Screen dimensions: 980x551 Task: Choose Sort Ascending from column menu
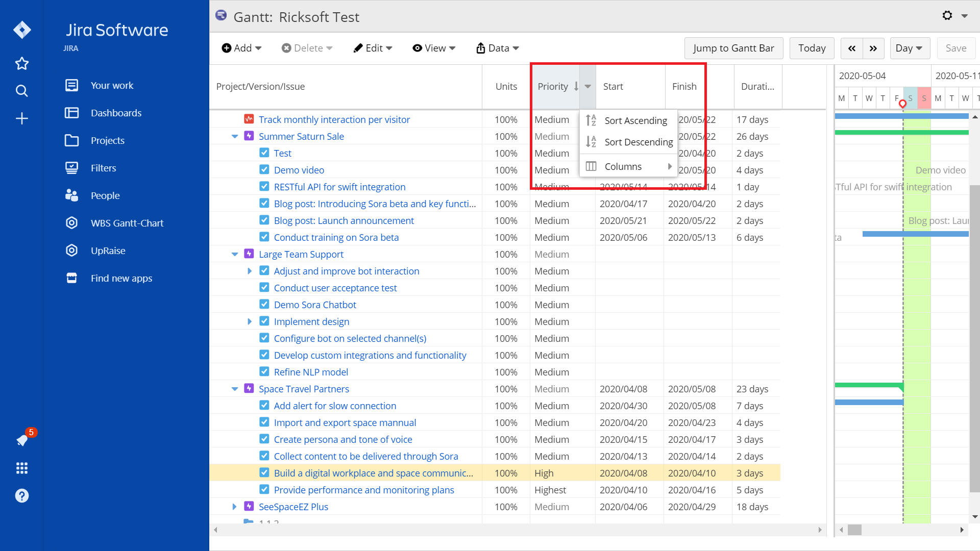tap(629, 120)
